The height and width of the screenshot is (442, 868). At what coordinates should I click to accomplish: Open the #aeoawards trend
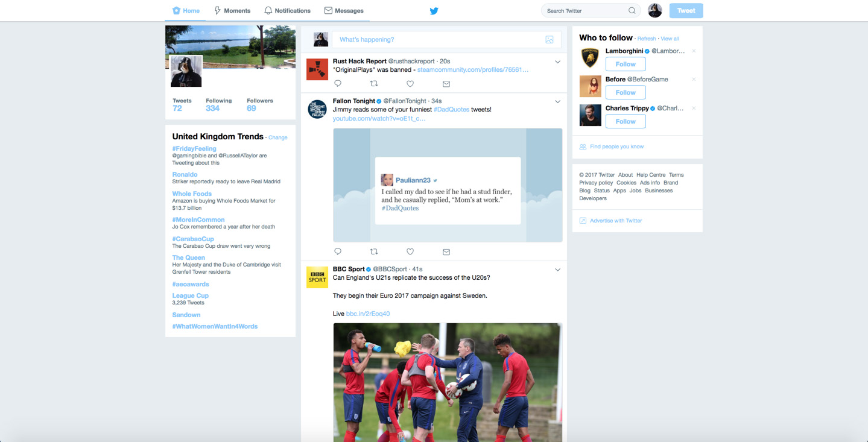coord(191,284)
